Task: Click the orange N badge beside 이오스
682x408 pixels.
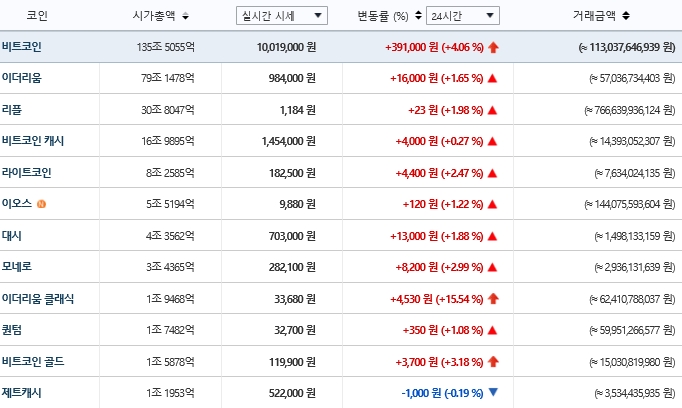Action: coord(41,204)
